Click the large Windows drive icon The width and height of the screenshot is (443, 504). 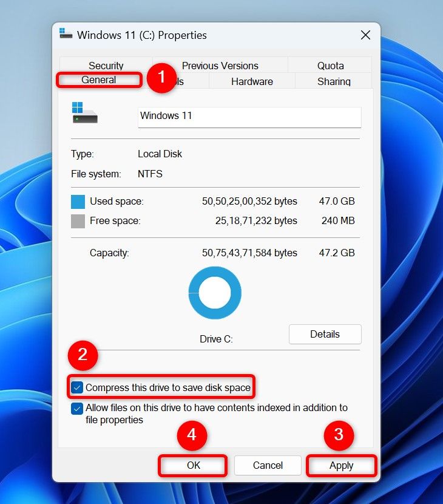[x=84, y=113]
